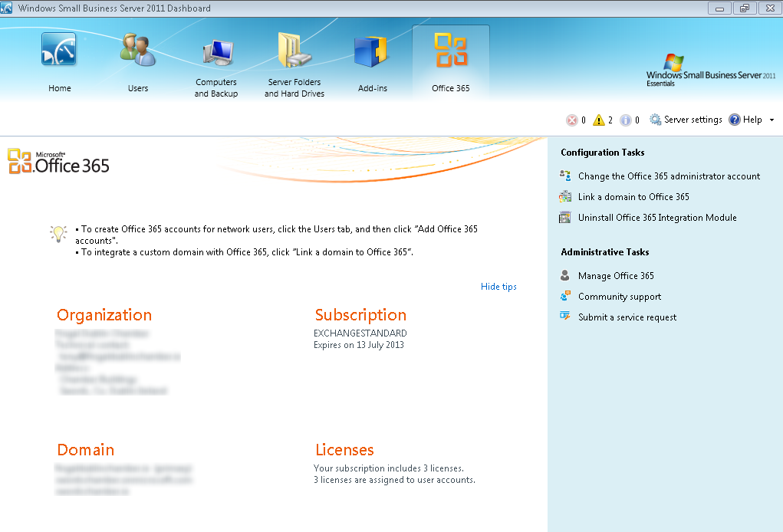Click the Configuration Tasks heading
This screenshot has height=532, width=783.
(602, 153)
